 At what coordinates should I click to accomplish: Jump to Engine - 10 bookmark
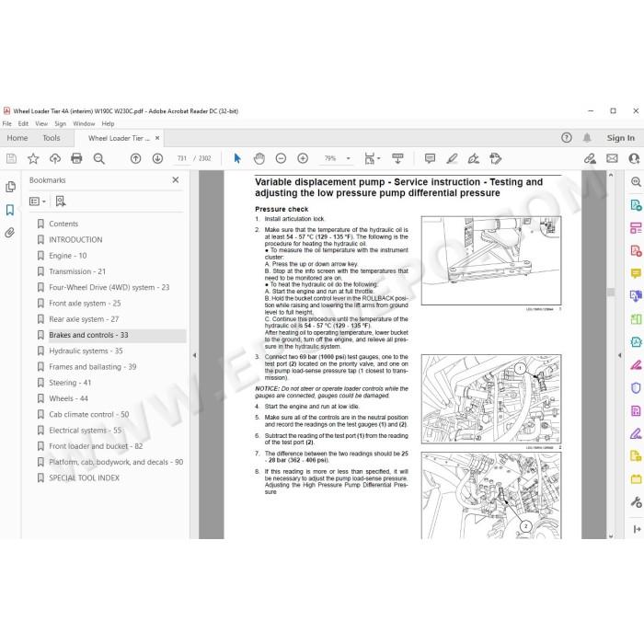click(x=68, y=256)
